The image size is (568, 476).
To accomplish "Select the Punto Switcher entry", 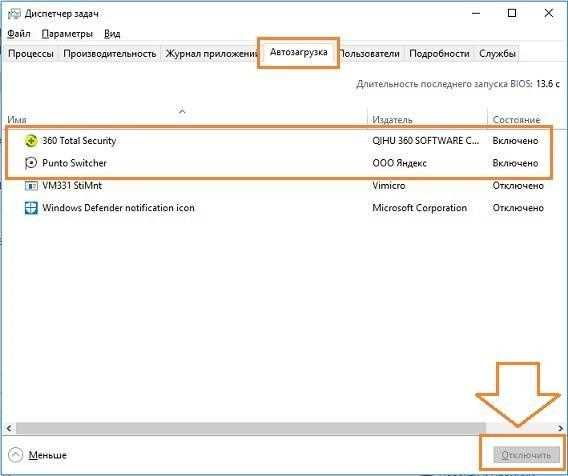I will (x=74, y=163).
